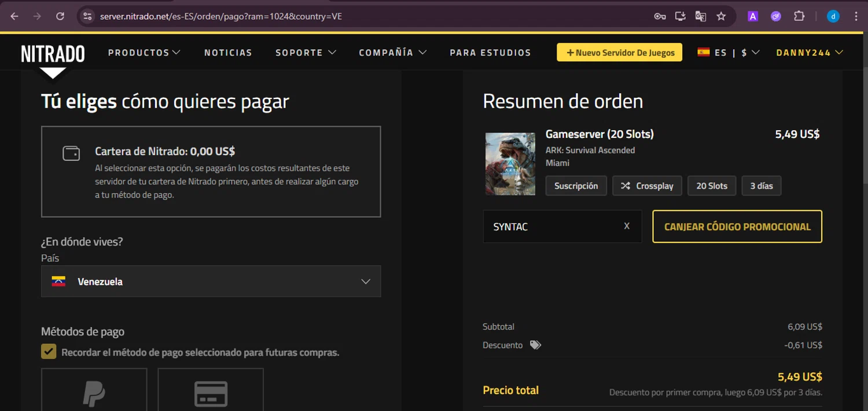Click the Spanish flag icon

point(704,52)
